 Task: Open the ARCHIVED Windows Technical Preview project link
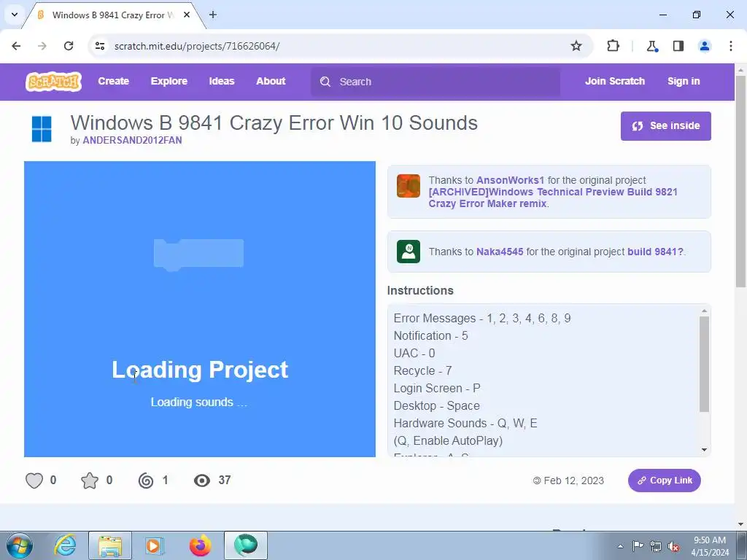(553, 198)
